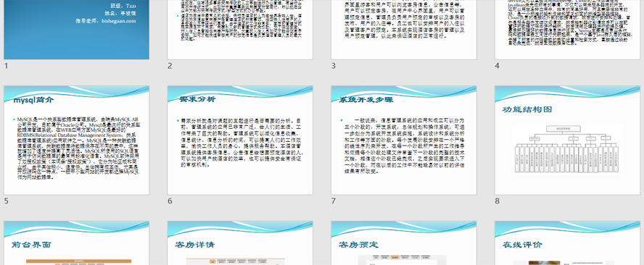Click the 前台界面 title text
This screenshot has height=265, width=644.
(x=31, y=245)
